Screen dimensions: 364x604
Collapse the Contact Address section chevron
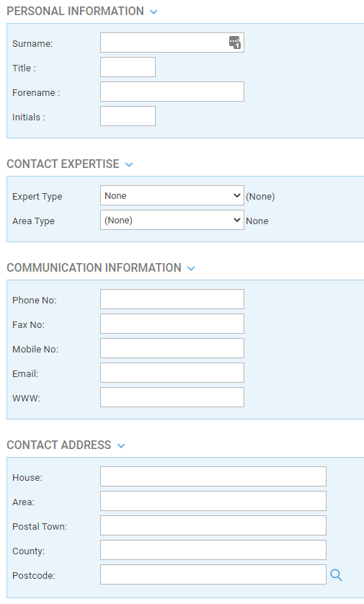point(121,445)
